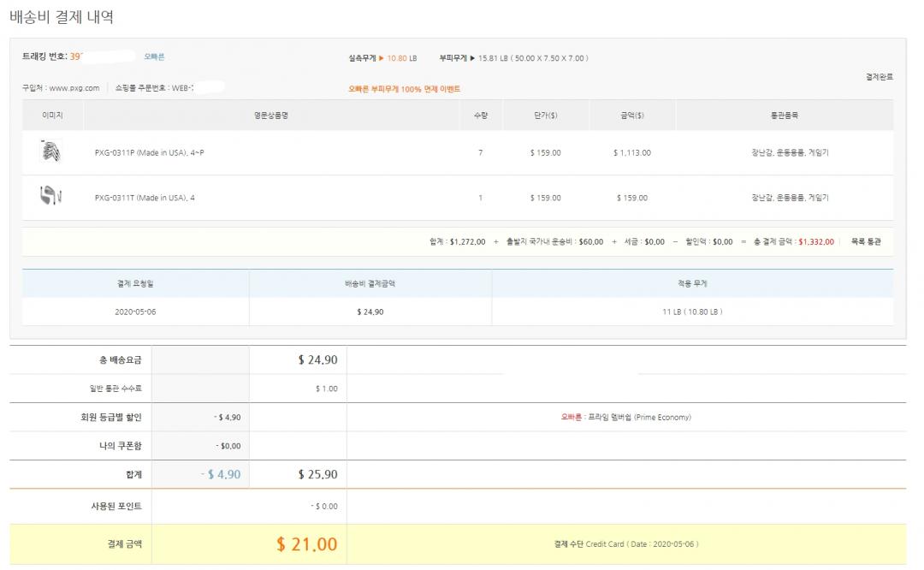Select the PXG-0311T (Made in USA) product name
The height and width of the screenshot is (570, 924).
click(145, 198)
